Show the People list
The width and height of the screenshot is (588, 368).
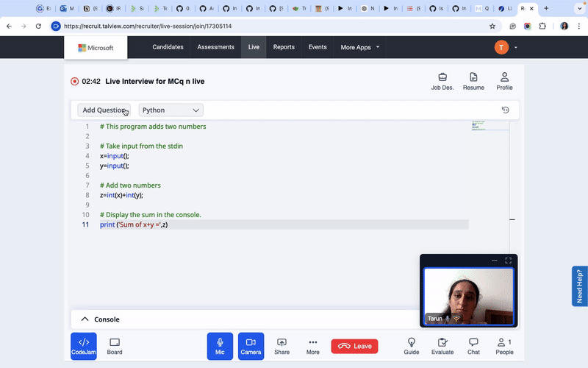coord(504,346)
